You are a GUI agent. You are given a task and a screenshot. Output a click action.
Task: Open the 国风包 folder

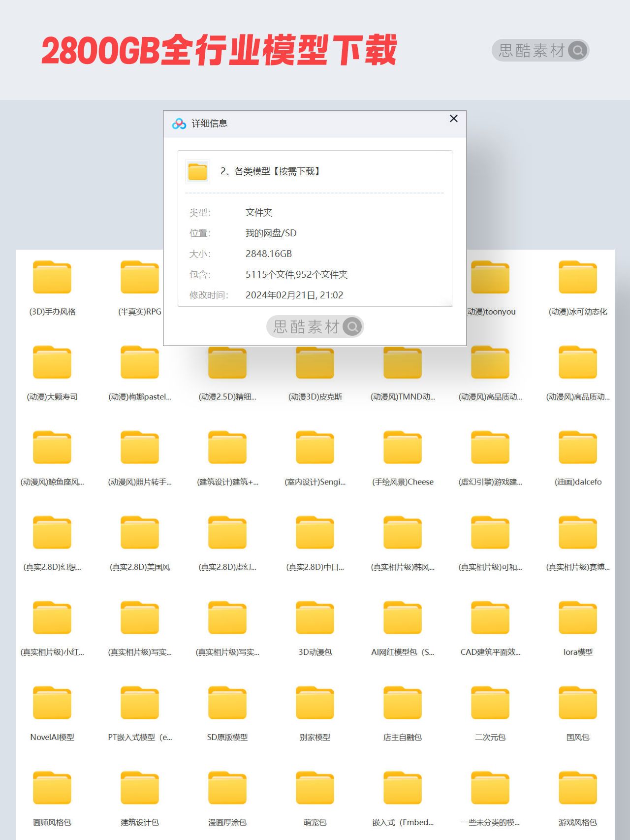click(x=578, y=703)
